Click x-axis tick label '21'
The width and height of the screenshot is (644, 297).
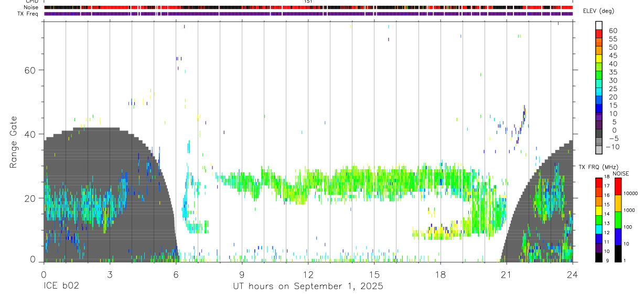point(507,274)
